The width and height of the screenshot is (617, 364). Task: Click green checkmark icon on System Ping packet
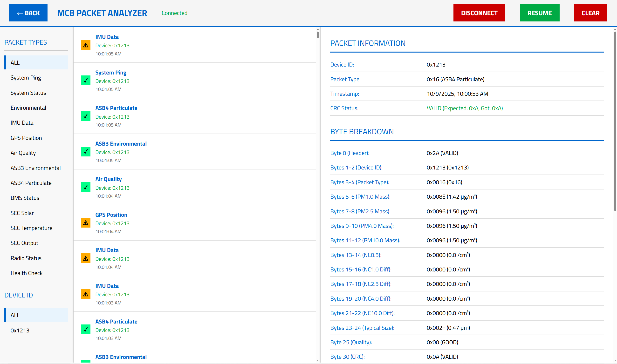pyautogui.click(x=85, y=81)
